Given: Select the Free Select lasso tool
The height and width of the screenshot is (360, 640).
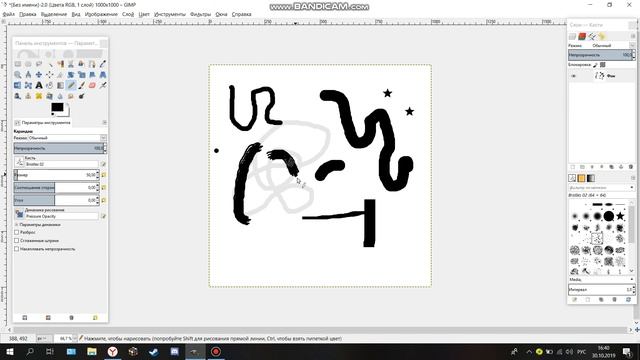Looking at the screenshot, I should [39, 64].
